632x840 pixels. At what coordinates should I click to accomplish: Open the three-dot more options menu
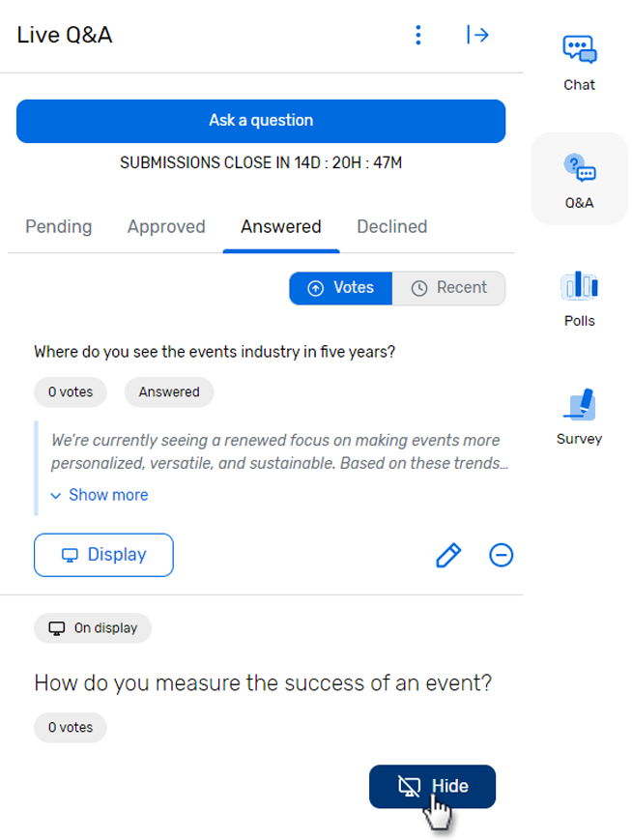pos(418,36)
